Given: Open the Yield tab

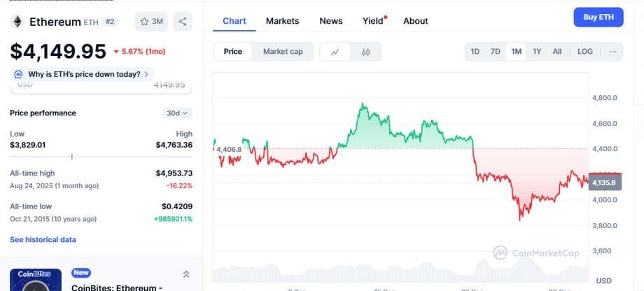Looking at the screenshot, I should (373, 21).
